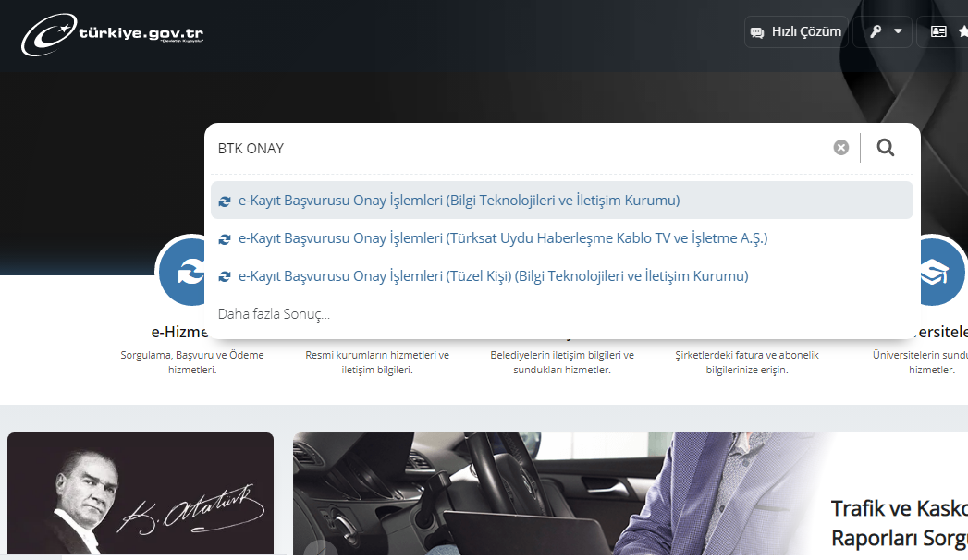Focus the search field containing BTK ONAY

click(518, 148)
